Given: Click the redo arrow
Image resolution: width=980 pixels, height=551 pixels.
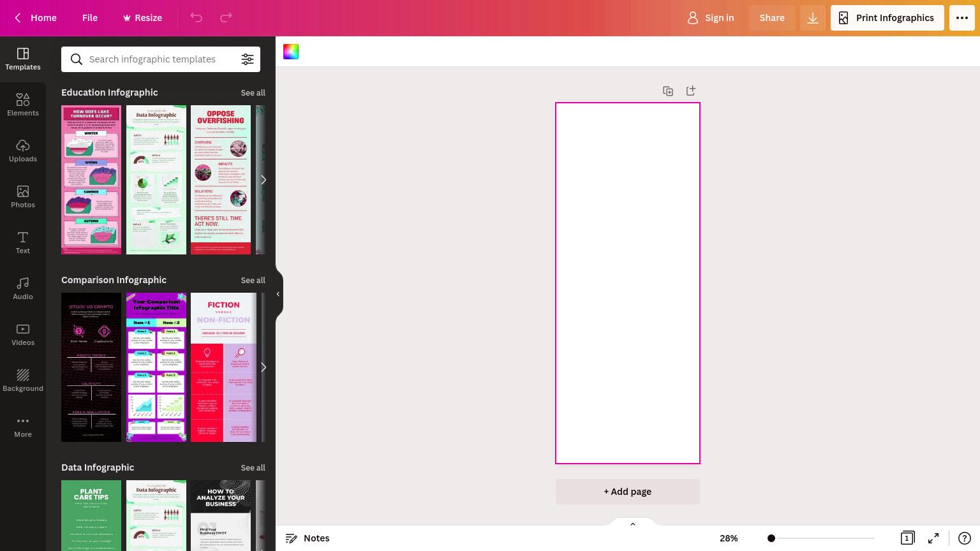Looking at the screenshot, I should point(226,18).
